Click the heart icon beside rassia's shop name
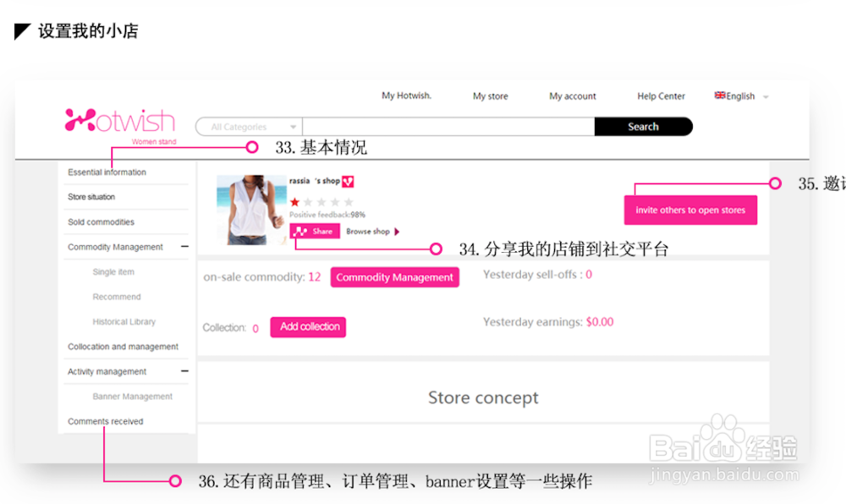846x504 pixels. [348, 181]
